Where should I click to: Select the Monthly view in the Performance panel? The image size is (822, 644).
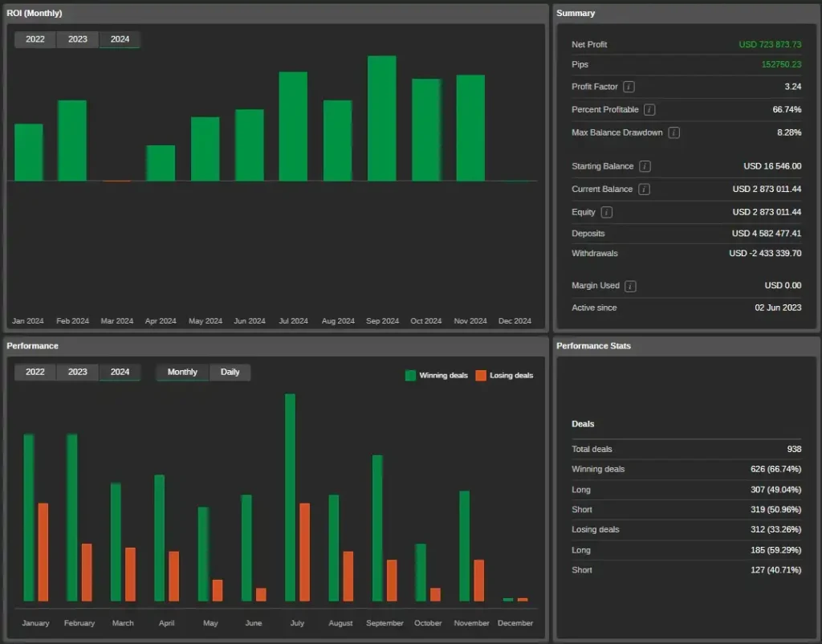pyautogui.click(x=182, y=372)
